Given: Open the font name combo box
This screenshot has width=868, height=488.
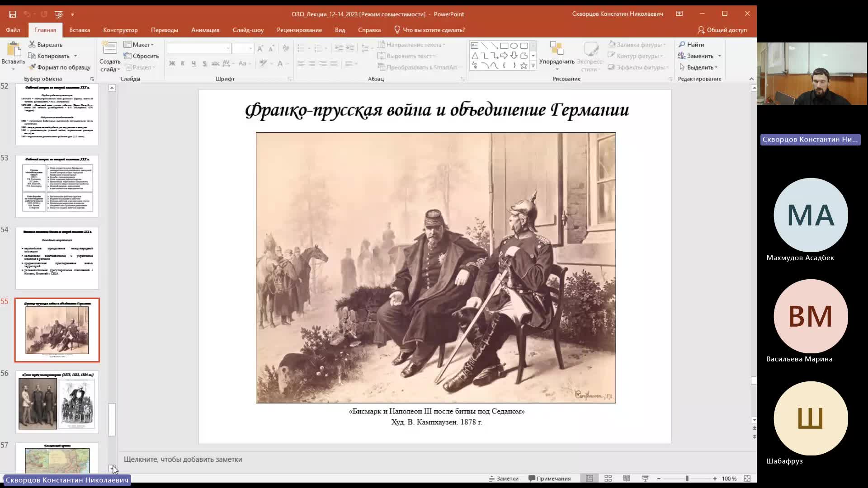Looking at the screenshot, I should tap(198, 48).
